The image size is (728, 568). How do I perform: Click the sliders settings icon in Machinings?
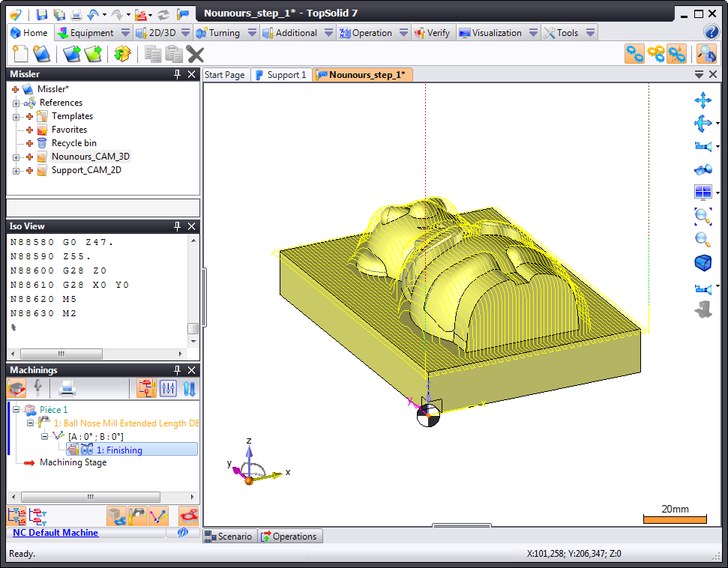pos(168,388)
